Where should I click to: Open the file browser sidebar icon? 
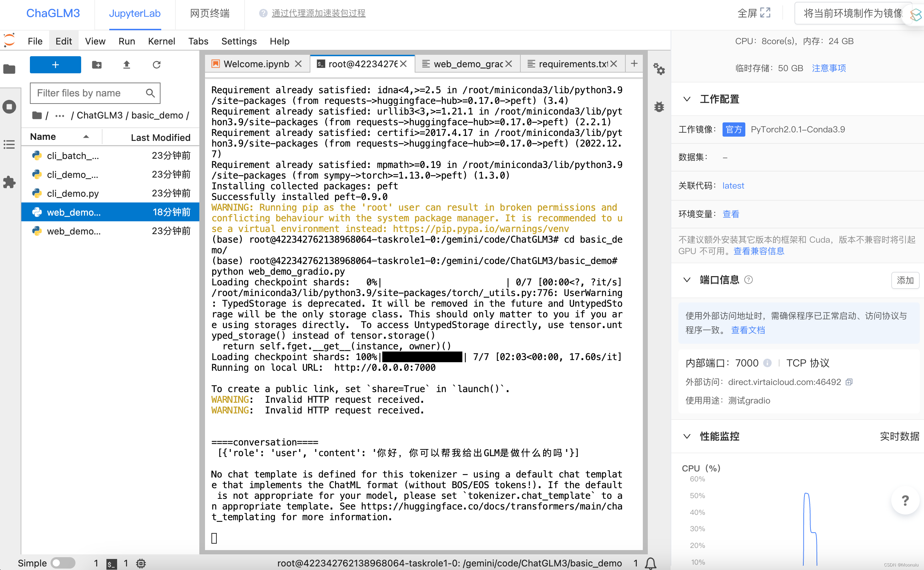9,69
